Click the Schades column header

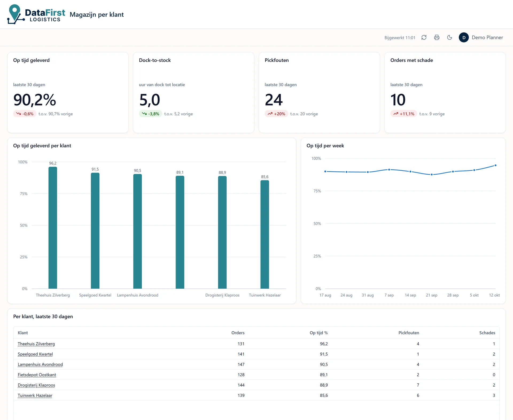pyautogui.click(x=487, y=333)
